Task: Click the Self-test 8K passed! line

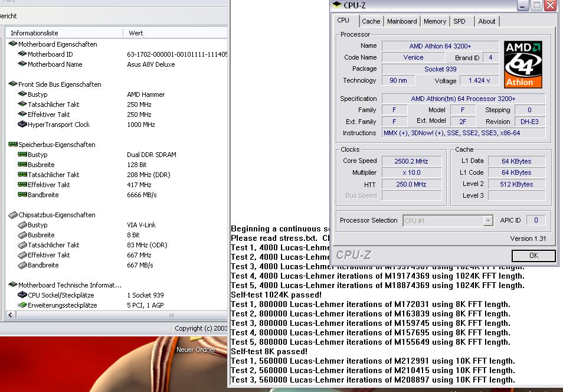Action: pos(269,351)
